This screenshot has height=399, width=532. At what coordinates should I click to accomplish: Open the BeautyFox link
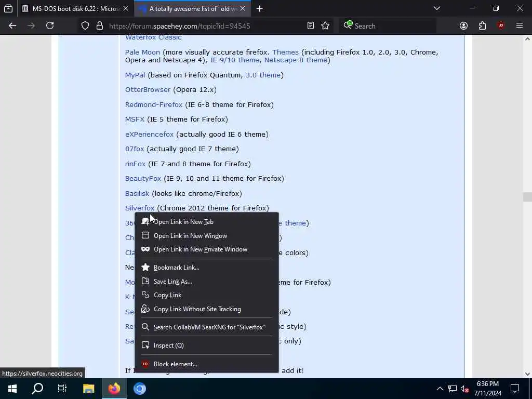143,178
